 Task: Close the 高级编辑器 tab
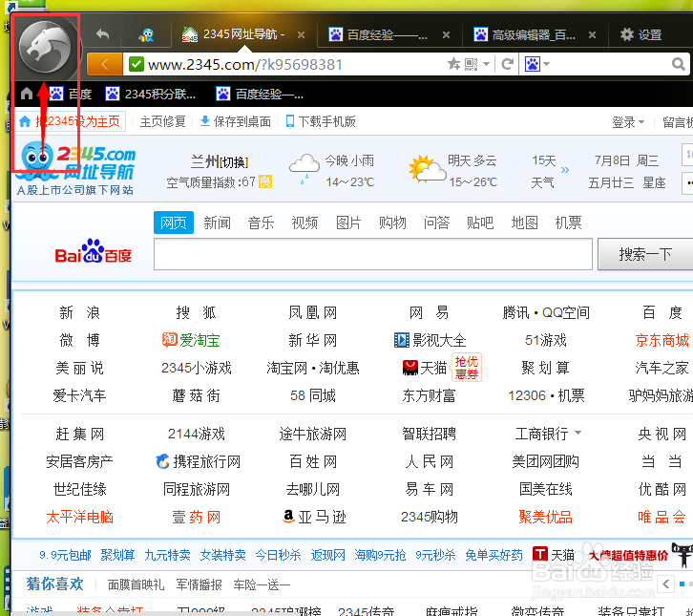click(592, 35)
